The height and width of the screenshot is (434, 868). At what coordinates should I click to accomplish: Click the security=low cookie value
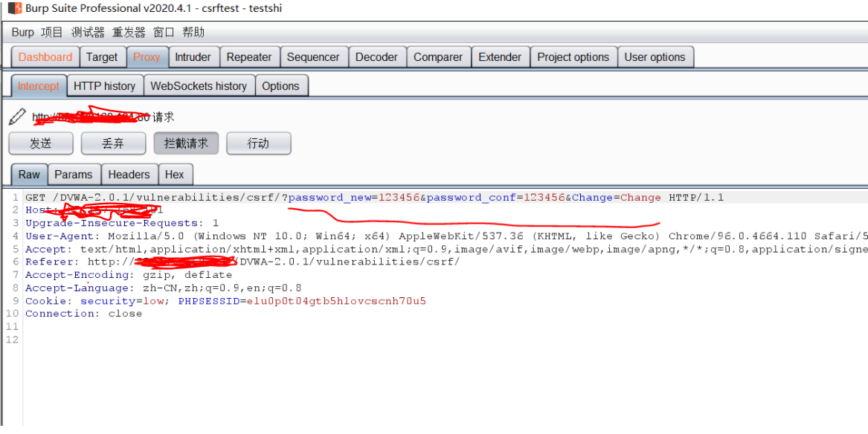pyautogui.click(x=153, y=301)
